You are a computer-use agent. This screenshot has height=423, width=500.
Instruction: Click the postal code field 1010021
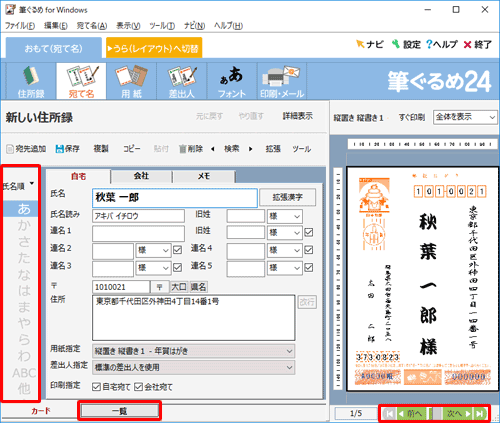(121, 287)
